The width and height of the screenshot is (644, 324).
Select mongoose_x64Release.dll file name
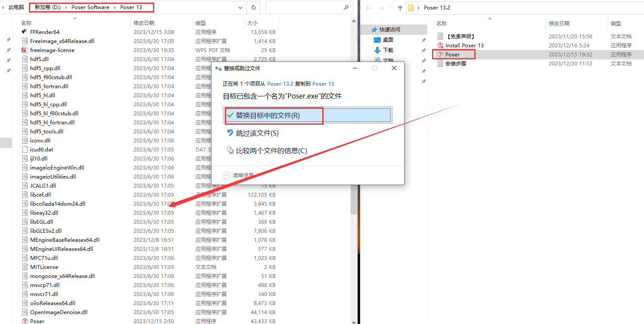62,276
